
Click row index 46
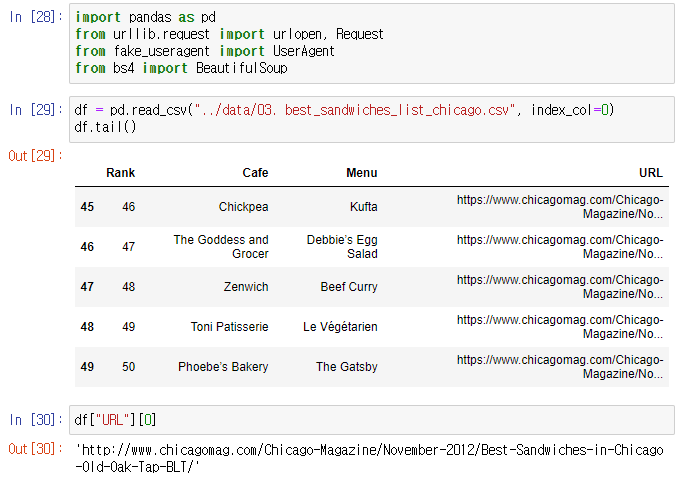click(87, 246)
